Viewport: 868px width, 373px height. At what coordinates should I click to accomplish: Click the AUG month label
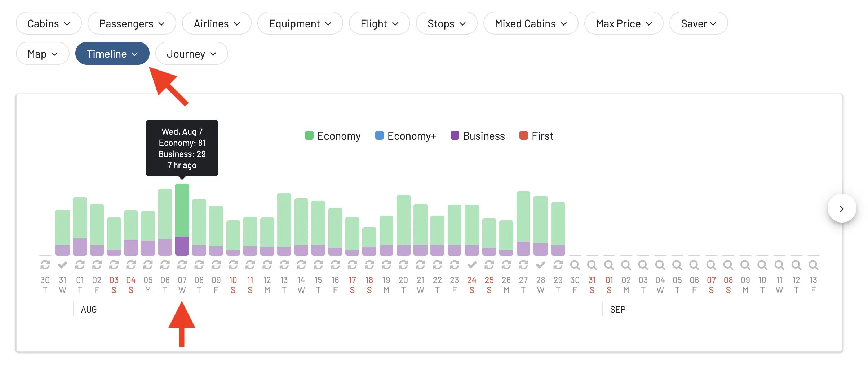coord(89,309)
